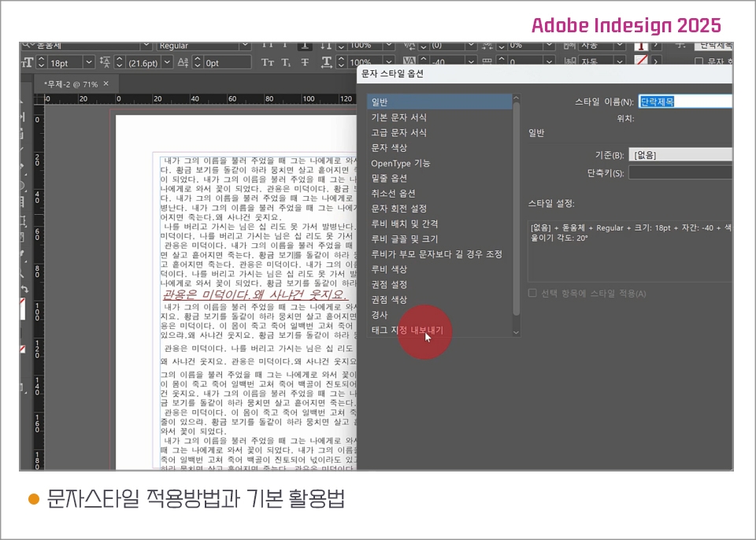Click the category list scroll down arrow
Image resolution: width=756 pixels, height=540 pixels.
(x=517, y=332)
